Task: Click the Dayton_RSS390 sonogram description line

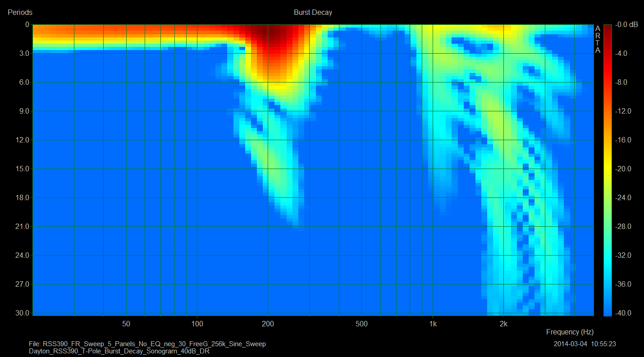Action: [119, 351]
